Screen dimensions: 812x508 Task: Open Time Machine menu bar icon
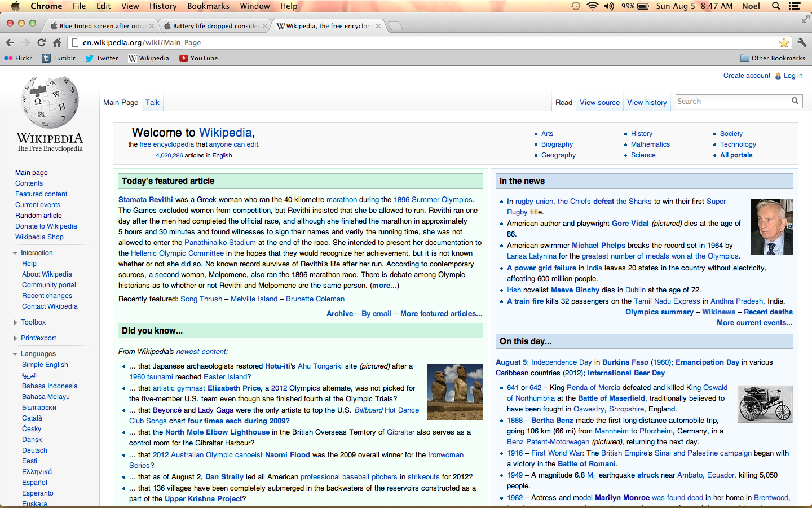coord(575,6)
